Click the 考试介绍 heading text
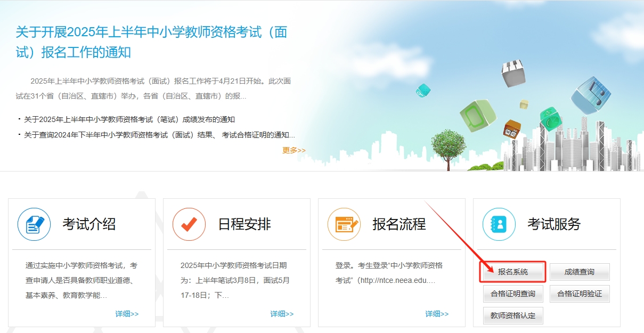Viewport: 644px width, 333px height. click(x=89, y=224)
